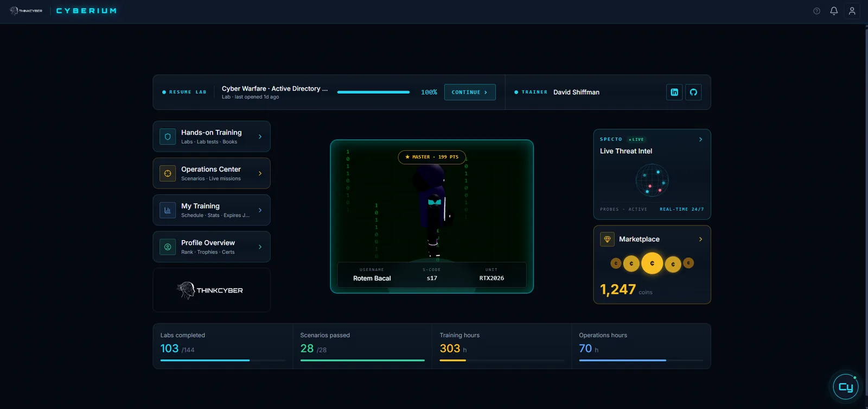Expand the Operations Center chevron
Image resolution: width=868 pixels, height=409 pixels.
[x=260, y=173]
